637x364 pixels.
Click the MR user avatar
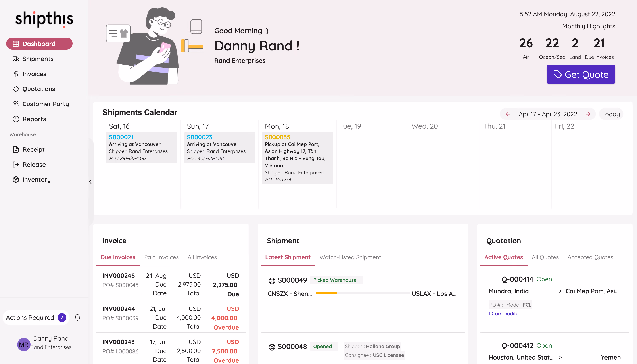(23, 345)
